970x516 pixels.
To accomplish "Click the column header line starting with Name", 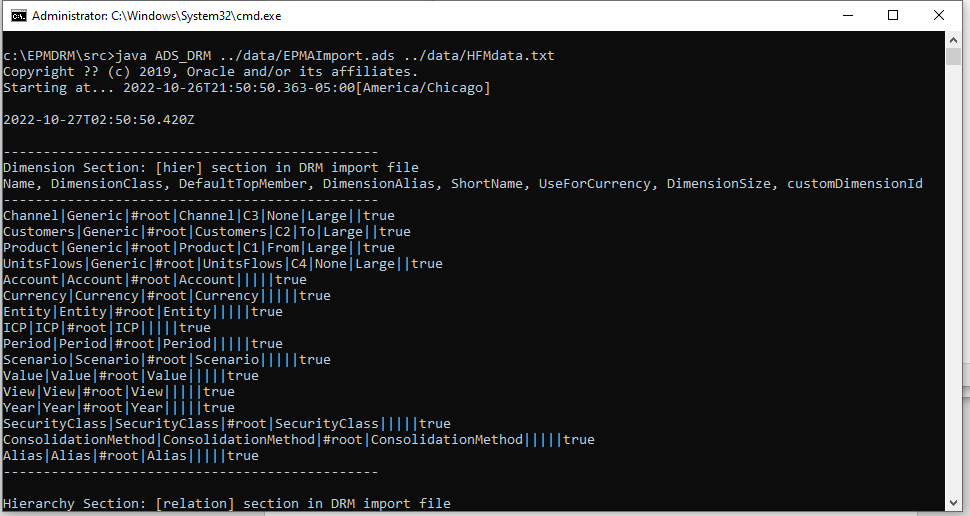I will 462,184.
